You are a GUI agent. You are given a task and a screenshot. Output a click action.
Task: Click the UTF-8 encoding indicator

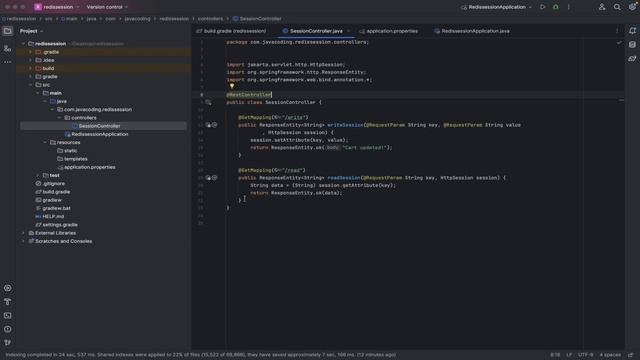pos(585,355)
